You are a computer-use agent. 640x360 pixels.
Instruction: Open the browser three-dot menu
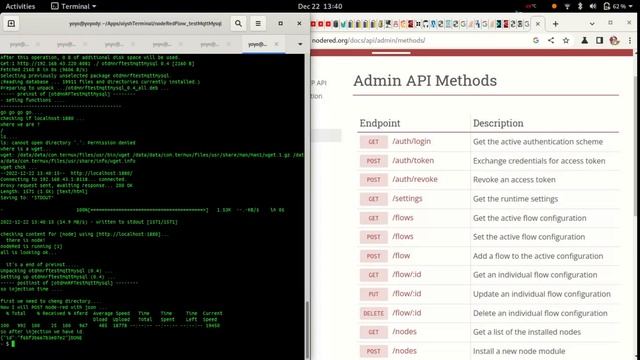(x=630, y=40)
